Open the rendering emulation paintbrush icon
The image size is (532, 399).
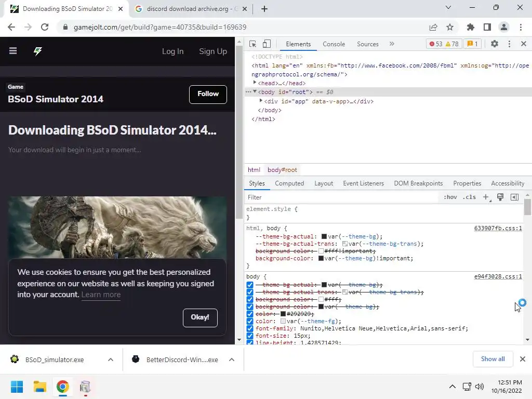(500, 197)
